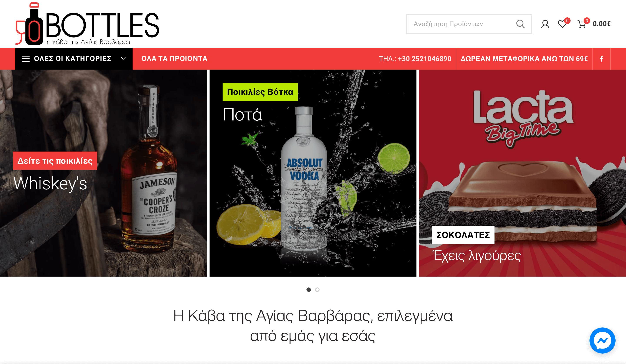Open the wishlist heart icon
Viewport: 626px width, 364px height.
coord(562,24)
